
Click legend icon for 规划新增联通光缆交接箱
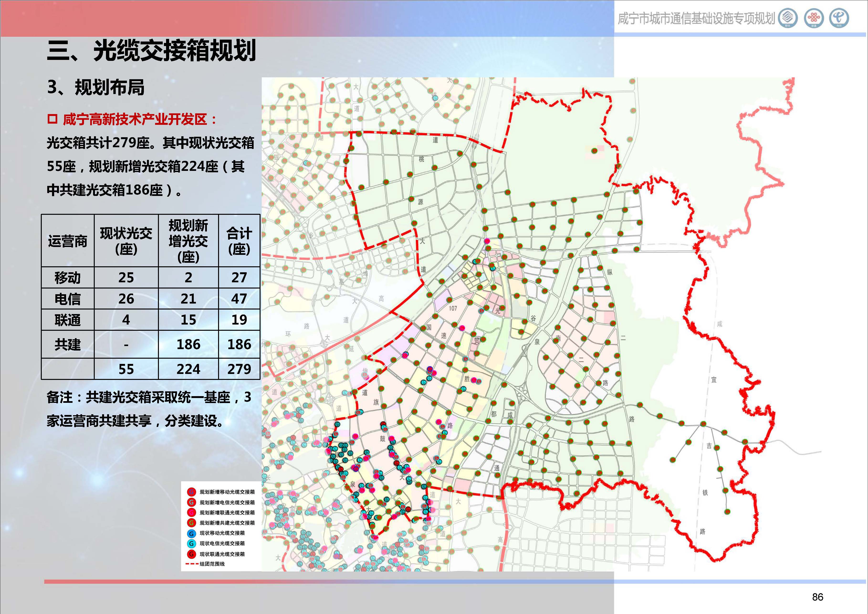[x=191, y=513]
